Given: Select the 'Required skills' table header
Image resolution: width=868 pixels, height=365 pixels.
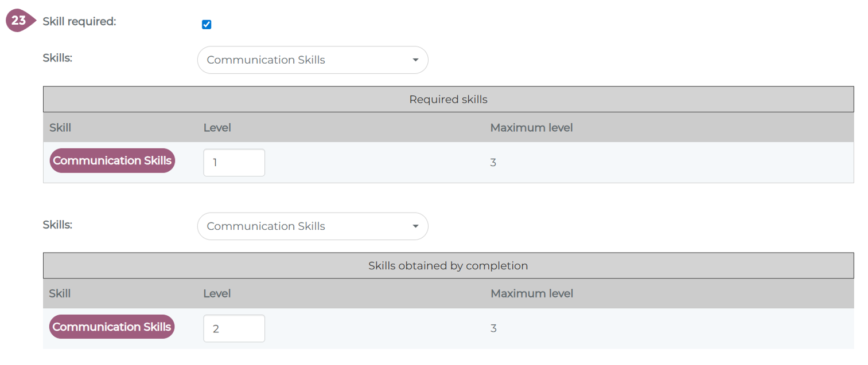Looking at the screenshot, I should (x=448, y=100).
